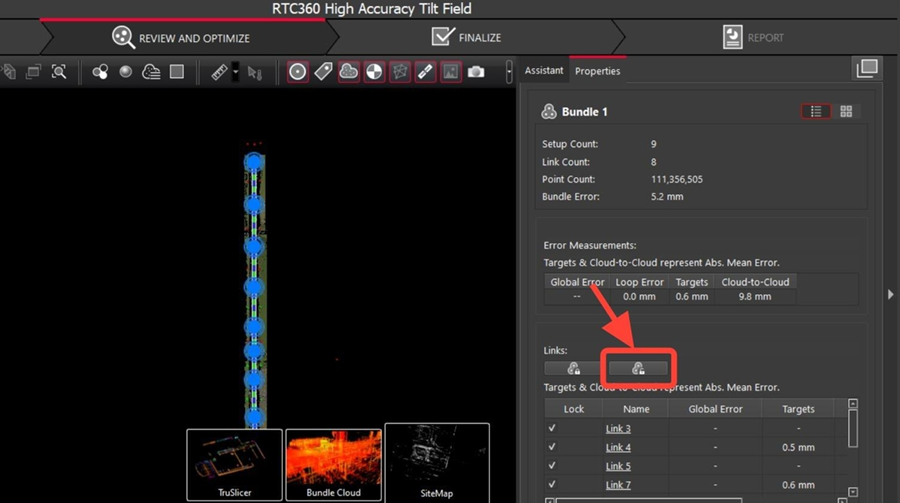Toggle the tag labels icon in toolbar

pos(323,72)
